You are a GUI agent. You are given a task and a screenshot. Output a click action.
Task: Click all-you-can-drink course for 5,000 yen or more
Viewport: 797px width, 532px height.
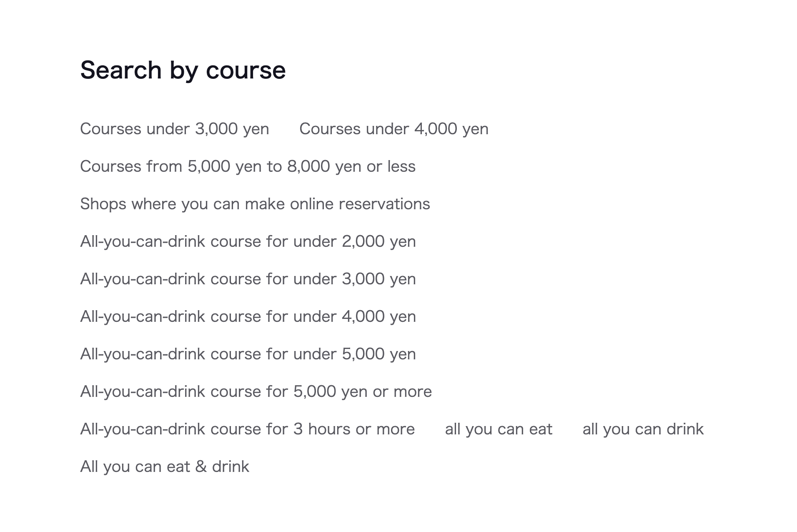coord(256,391)
